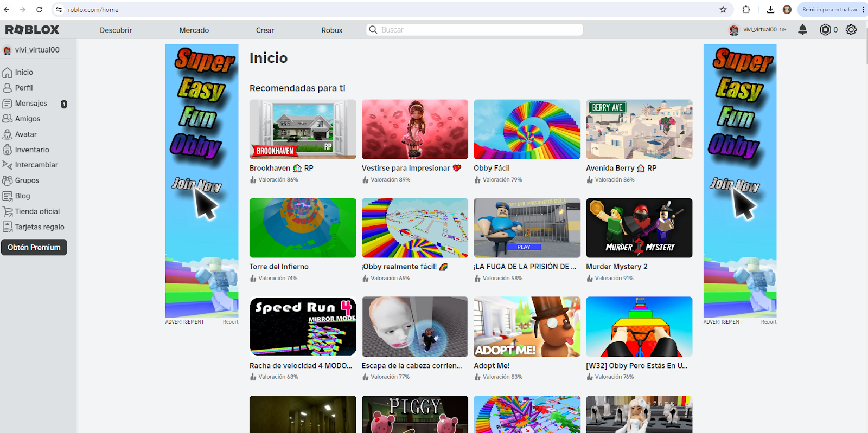Open browser extensions puzzle icon
The image size is (868, 433).
coord(746,9)
